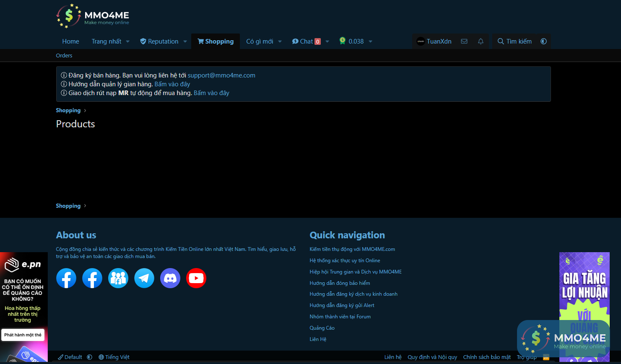Screen dimensions: 621x364
Task: Open the Liên Hệ quick navigation link
Action: [318, 339]
